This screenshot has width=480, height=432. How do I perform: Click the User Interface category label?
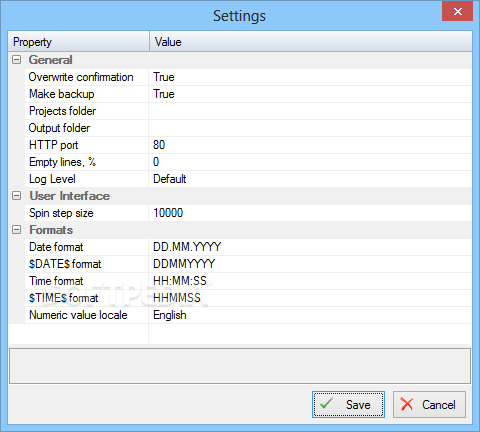[69, 196]
